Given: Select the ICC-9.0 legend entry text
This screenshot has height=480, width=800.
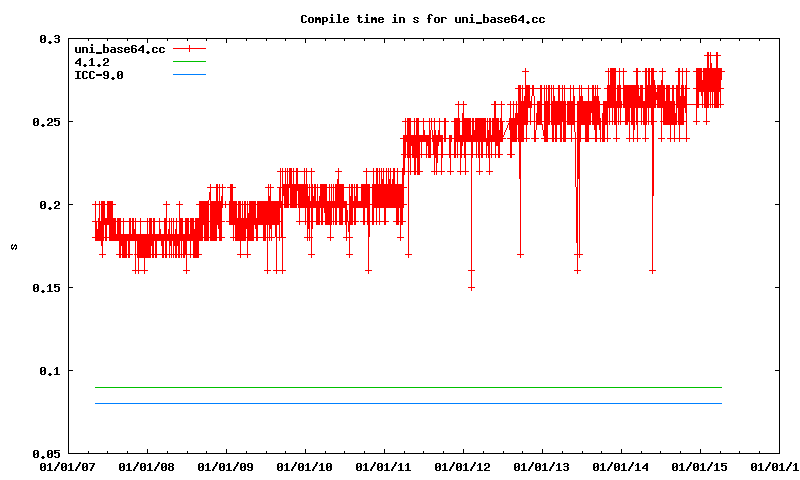Looking at the screenshot, I should pyautogui.click(x=99, y=75).
